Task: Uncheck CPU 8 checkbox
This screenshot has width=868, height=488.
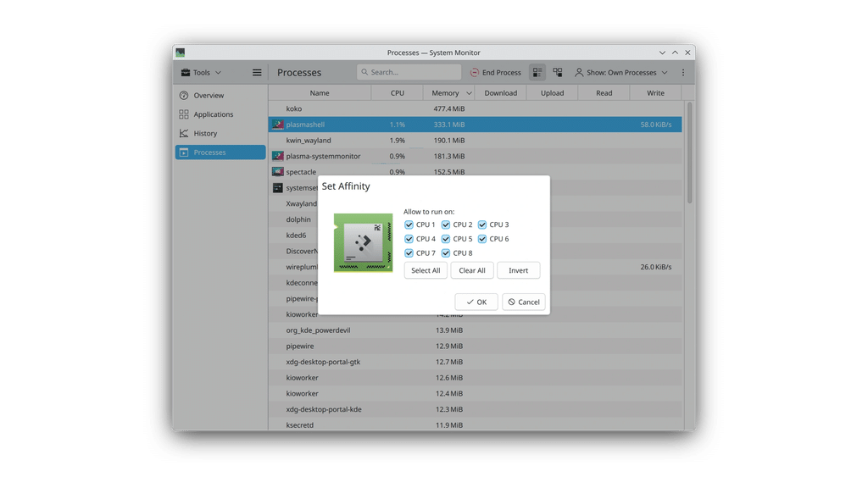Action: point(446,252)
